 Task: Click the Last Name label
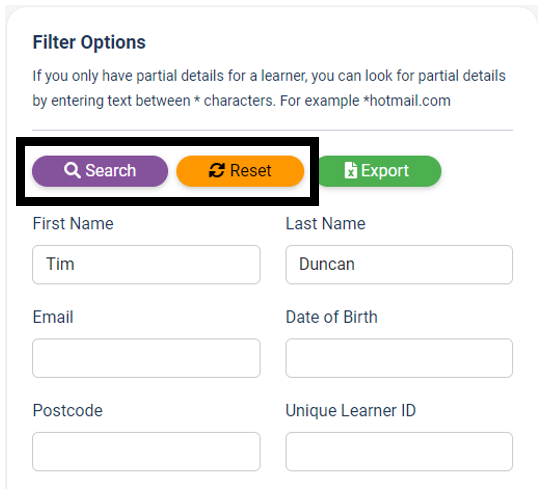pos(325,223)
